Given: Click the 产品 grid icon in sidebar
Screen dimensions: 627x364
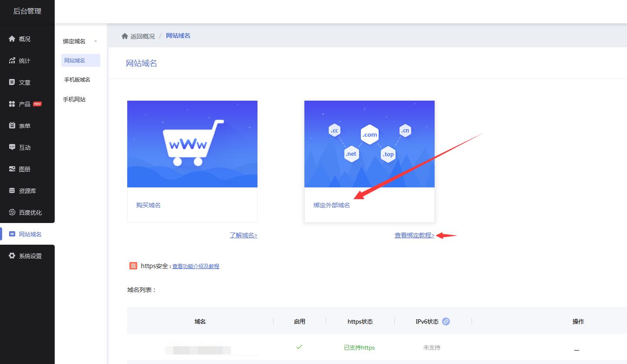Looking at the screenshot, I should point(12,104).
